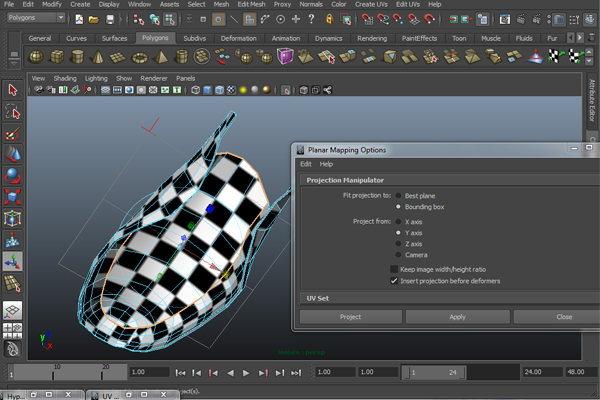Click the timeline at frame 10
The height and width of the screenshot is (400, 600).
(53, 372)
